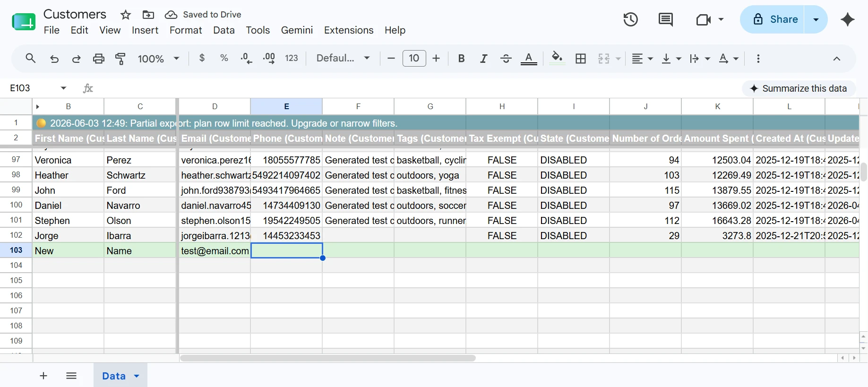Collapse the menus with the up chevron
This screenshot has height=387, width=868.
coord(836,59)
